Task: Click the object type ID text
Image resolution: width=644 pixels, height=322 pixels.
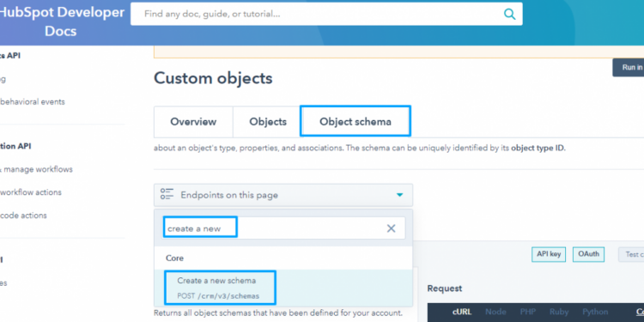Action: pyautogui.click(x=538, y=149)
